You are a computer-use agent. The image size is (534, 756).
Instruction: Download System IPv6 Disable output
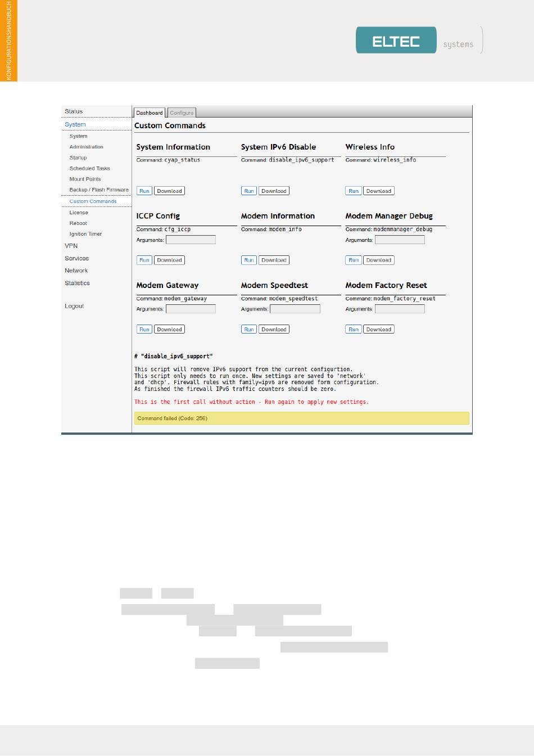[x=274, y=191]
